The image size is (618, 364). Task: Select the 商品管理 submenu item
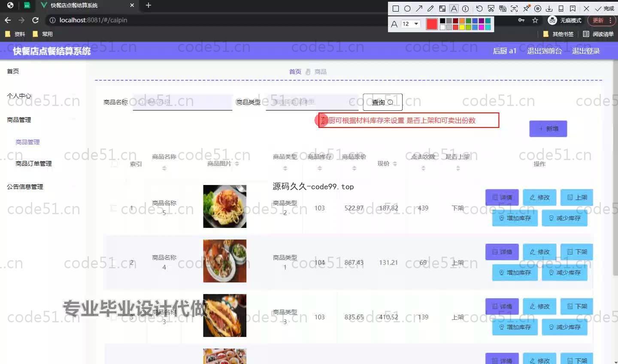click(27, 142)
